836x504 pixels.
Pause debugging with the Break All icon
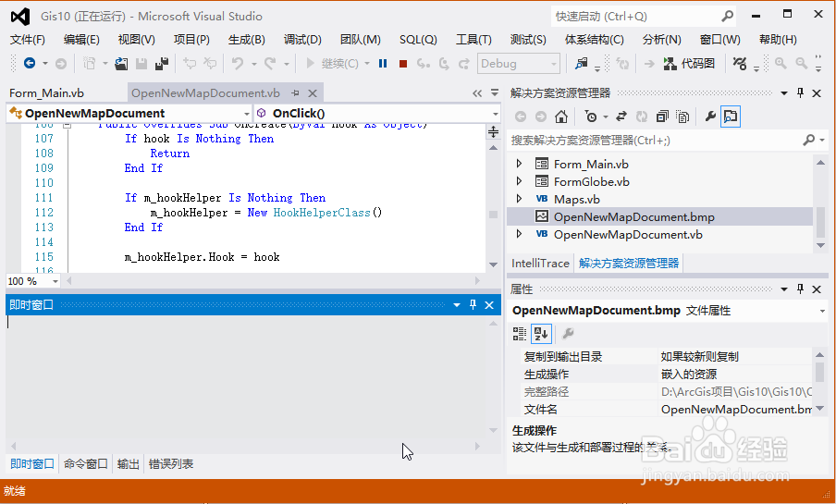coord(383,64)
